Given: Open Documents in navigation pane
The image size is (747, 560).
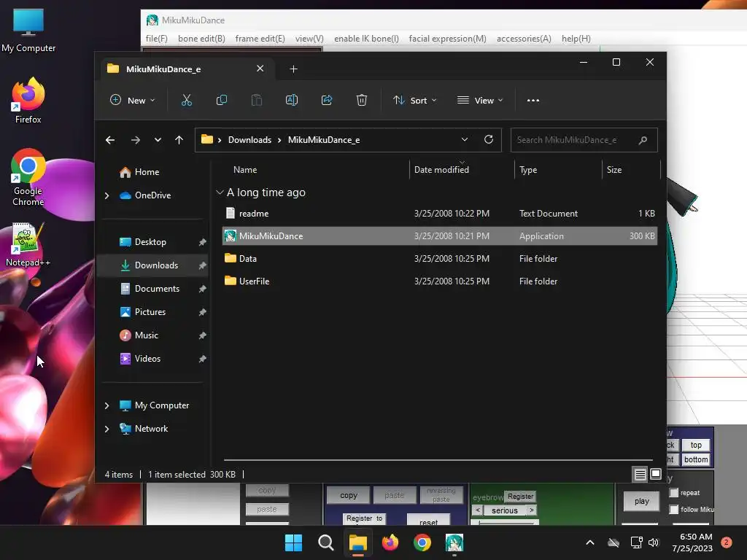Looking at the screenshot, I should (152, 289).
